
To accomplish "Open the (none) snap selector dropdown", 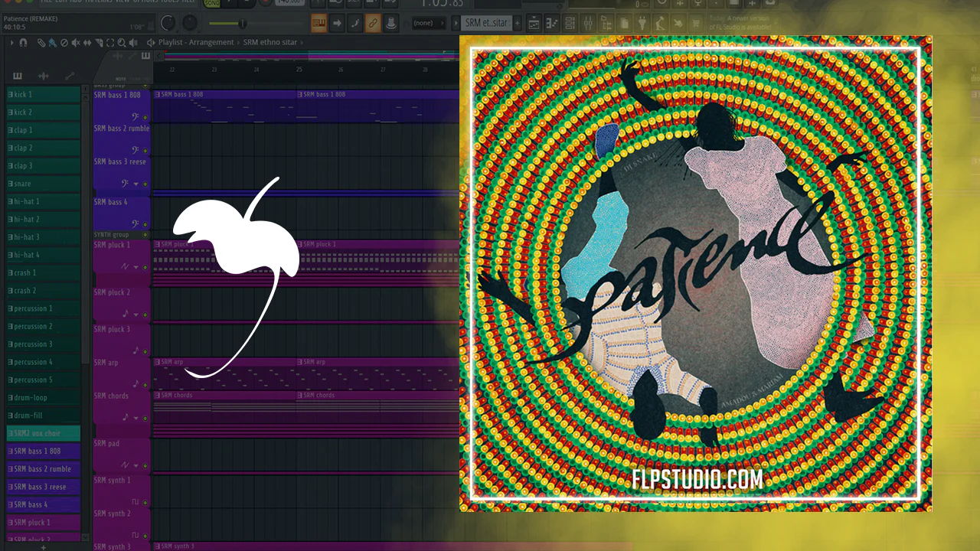I will 427,24.
